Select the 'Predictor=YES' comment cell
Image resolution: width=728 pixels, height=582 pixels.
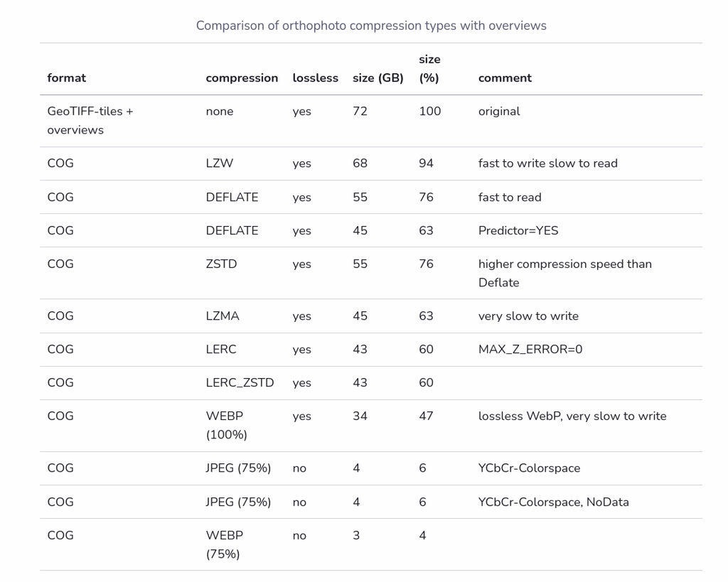[518, 231]
